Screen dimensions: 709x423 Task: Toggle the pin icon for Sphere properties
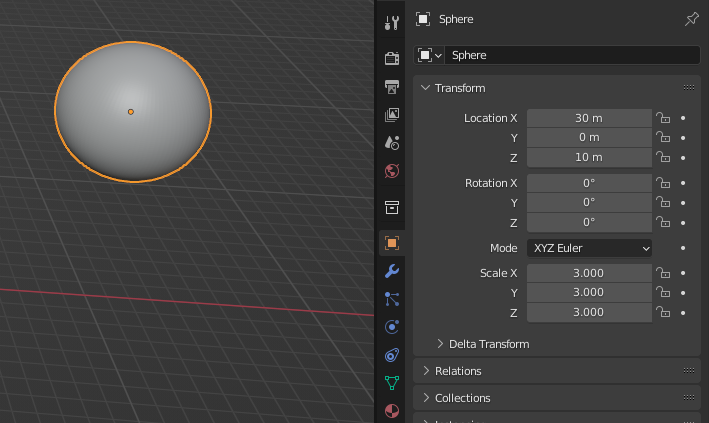point(691,19)
